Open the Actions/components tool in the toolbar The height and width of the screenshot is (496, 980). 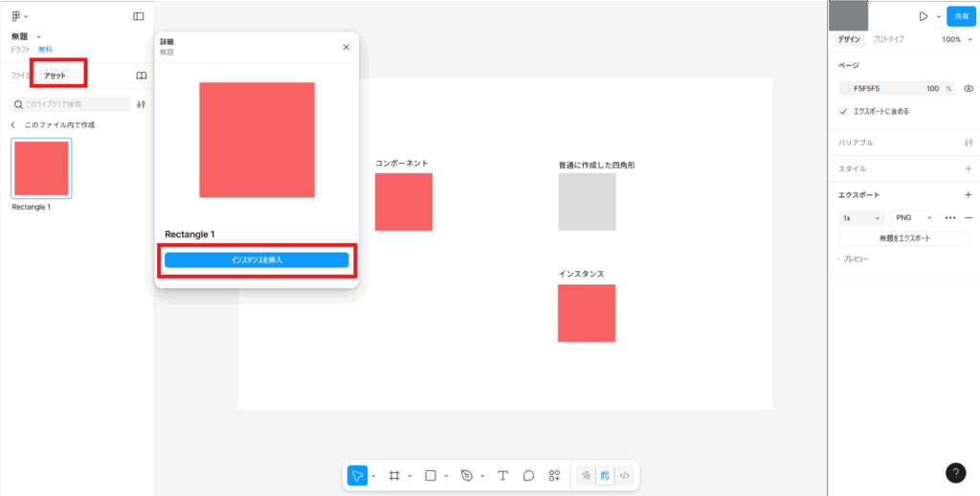(554, 475)
